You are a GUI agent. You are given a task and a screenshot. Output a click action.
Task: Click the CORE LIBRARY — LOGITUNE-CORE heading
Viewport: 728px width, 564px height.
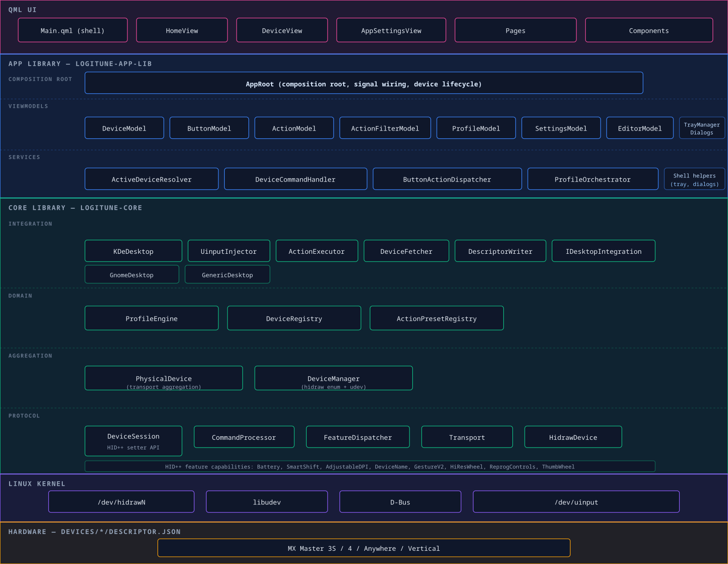coord(75,207)
